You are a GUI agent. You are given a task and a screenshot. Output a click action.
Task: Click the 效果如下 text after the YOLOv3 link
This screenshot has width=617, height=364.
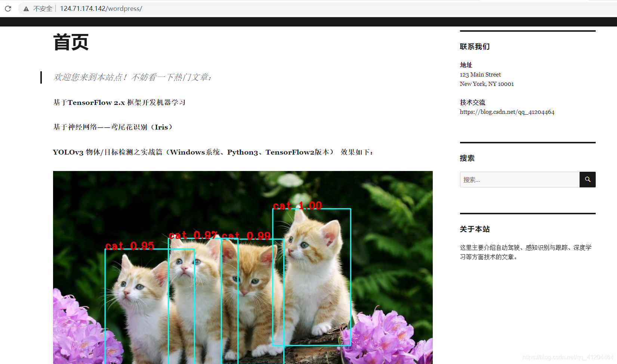(357, 152)
